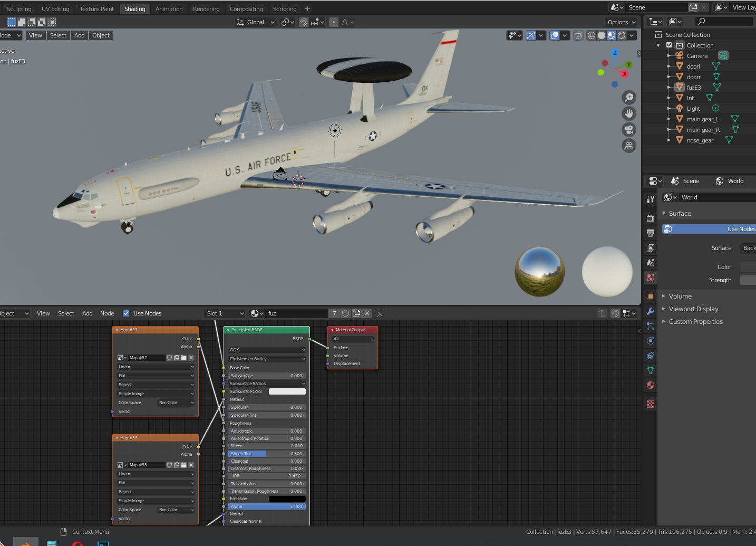Click the select box mode New icon
Viewport: 756px width, 546px height.
click(x=12, y=22)
